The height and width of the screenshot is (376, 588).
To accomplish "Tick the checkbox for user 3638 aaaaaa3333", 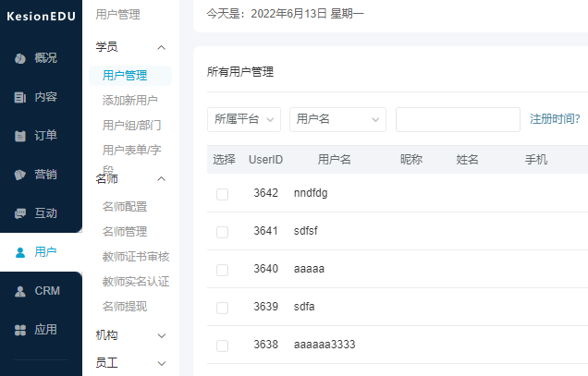I will [222, 346].
